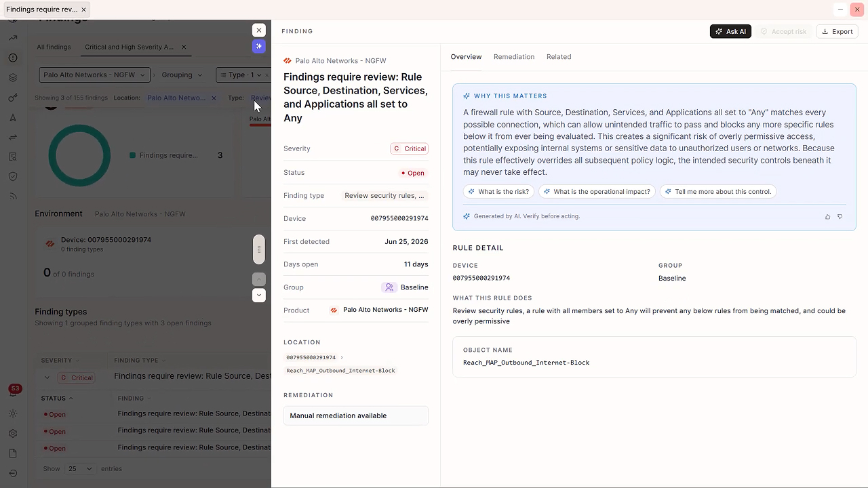Click the logout icon in sidebar
Viewport: 868px width, 488px height.
[x=14, y=473]
